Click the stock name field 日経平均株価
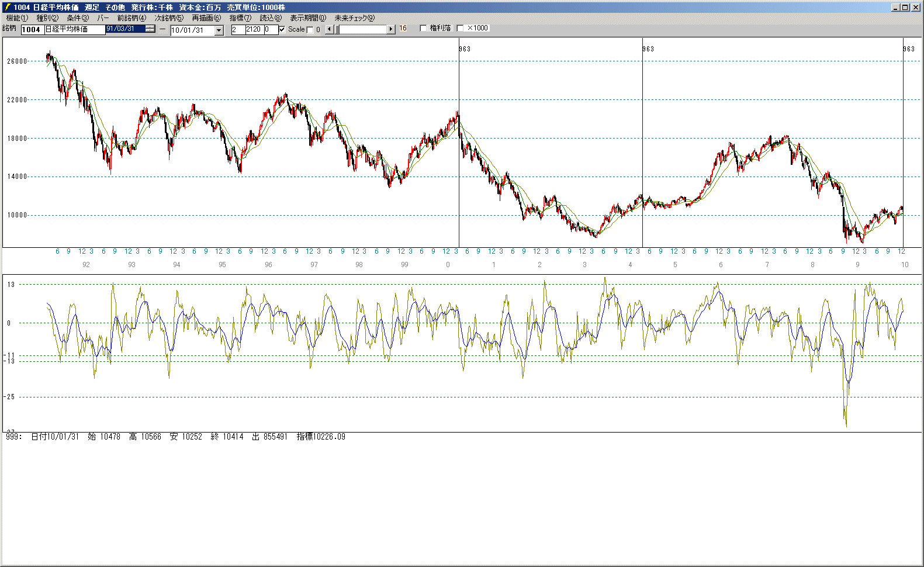 (74, 29)
